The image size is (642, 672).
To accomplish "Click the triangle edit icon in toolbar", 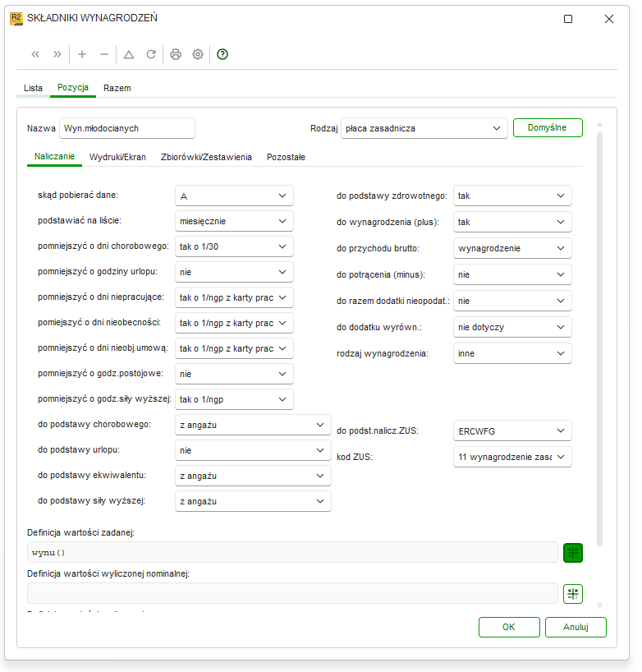I will 129,54.
